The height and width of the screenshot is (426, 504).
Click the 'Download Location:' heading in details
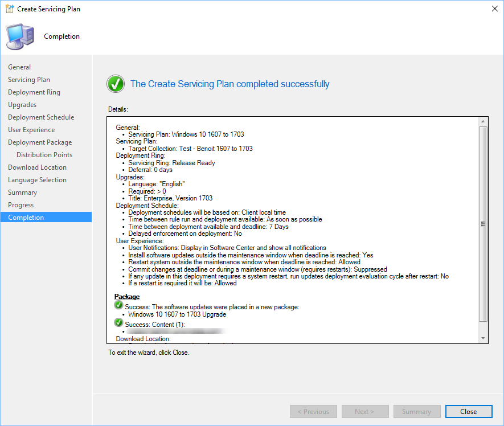point(143,338)
